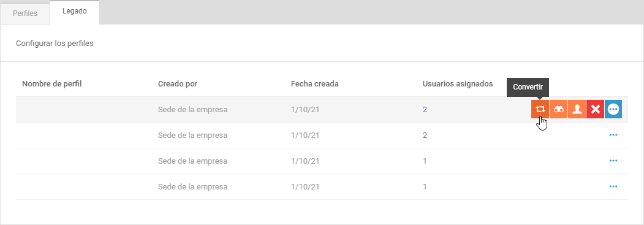
Task: Click the 1/10/21 date in the third row
Action: (x=305, y=161)
